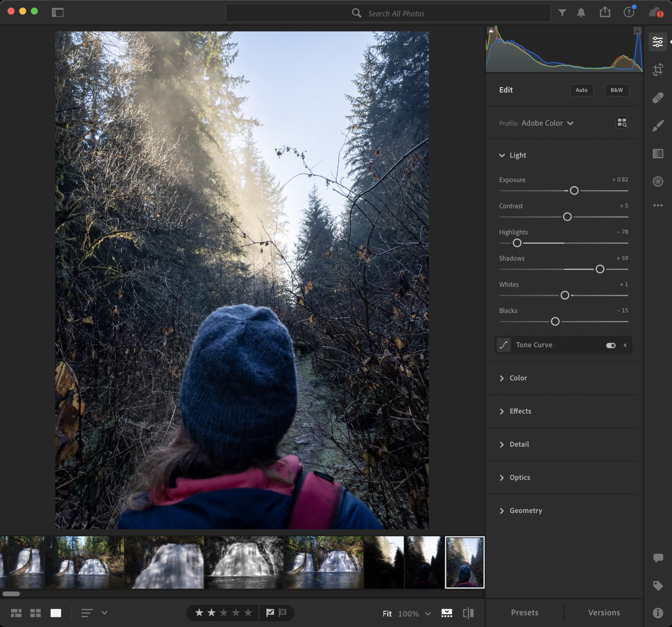This screenshot has height=627, width=672.
Task: Toggle the left sidebar panel icon
Action: (57, 12)
